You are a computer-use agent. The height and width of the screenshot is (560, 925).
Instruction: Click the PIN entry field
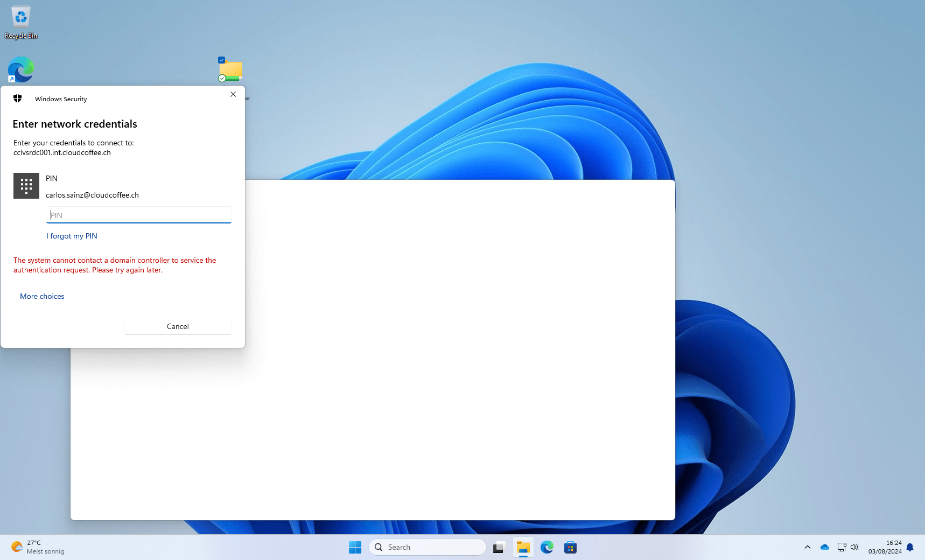point(138,215)
